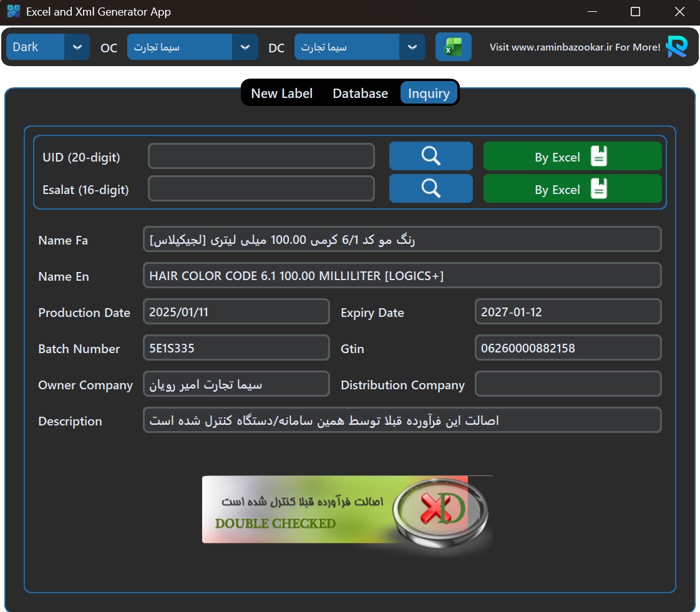Screen dimensions: 700x612
Task: Click the search icon for Esalat lookup
Action: click(430, 188)
